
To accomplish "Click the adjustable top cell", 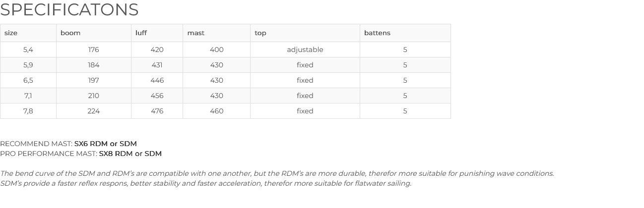I will [x=305, y=50].
